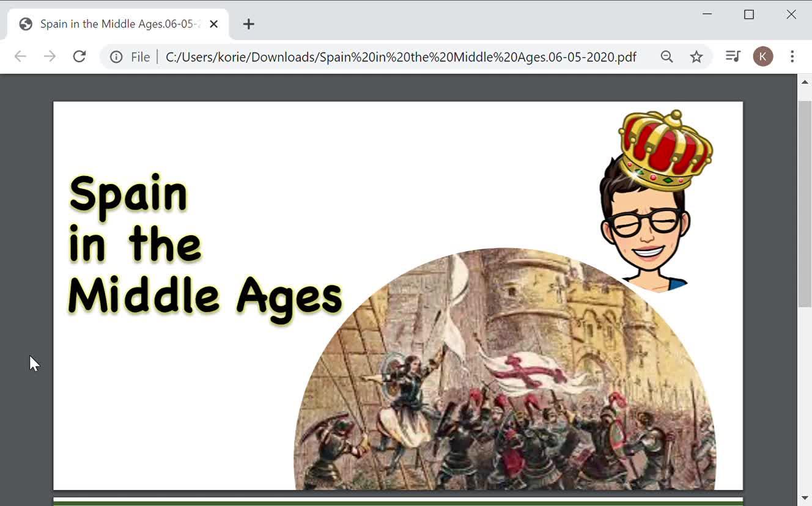Select the Spain in the Middle Ages tab
812x506 pixels.
[x=119, y=24]
